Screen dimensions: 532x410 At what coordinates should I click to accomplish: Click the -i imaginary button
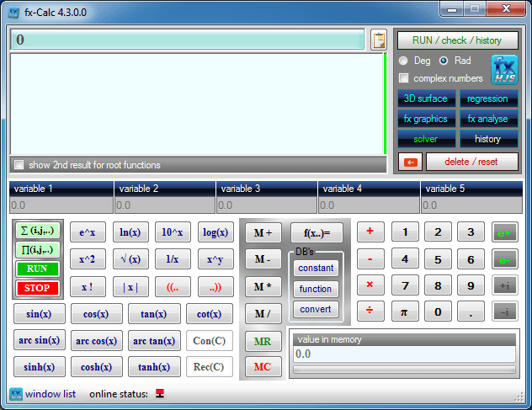coord(504,311)
